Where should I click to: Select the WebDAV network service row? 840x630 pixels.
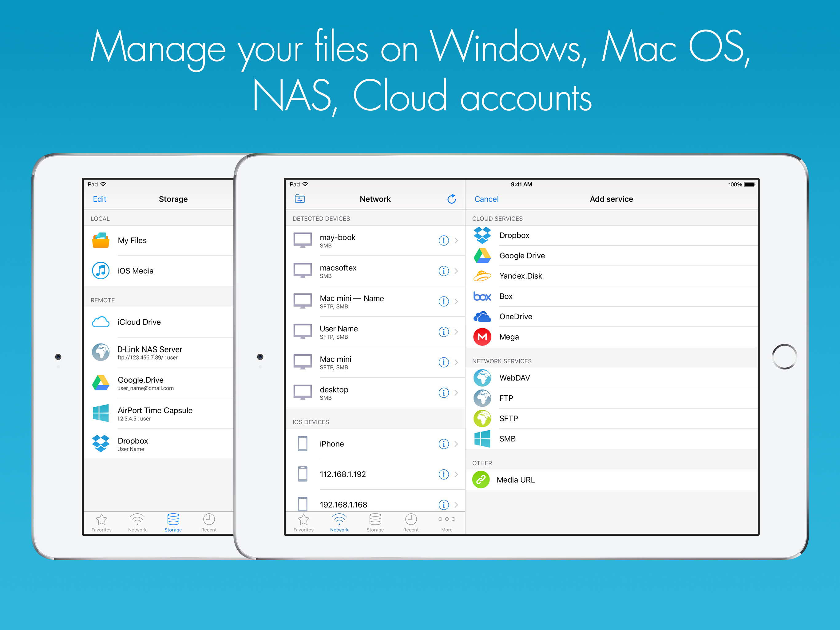click(x=514, y=378)
